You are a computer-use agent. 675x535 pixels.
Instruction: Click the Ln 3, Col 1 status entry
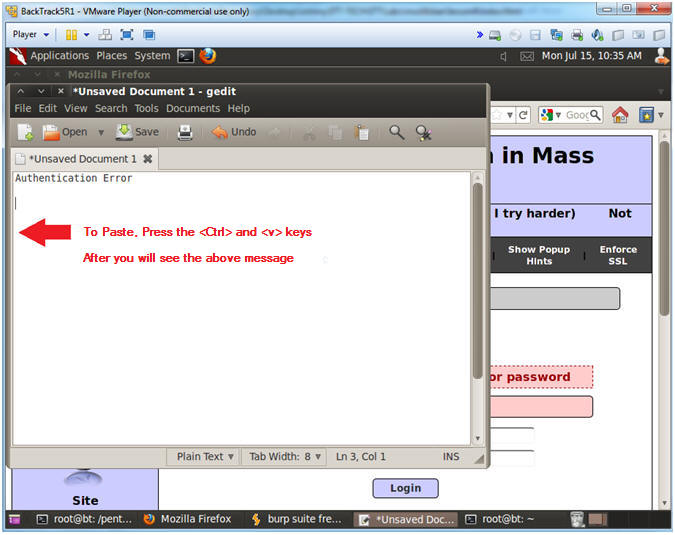point(361,456)
